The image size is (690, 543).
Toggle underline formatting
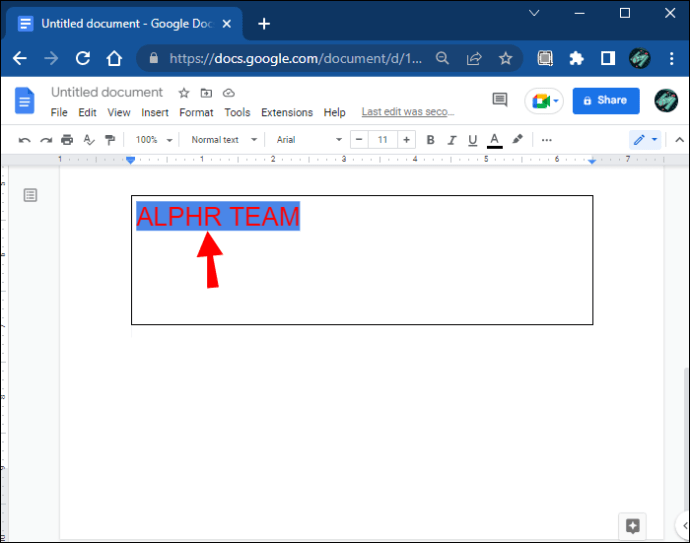(473, 140)
